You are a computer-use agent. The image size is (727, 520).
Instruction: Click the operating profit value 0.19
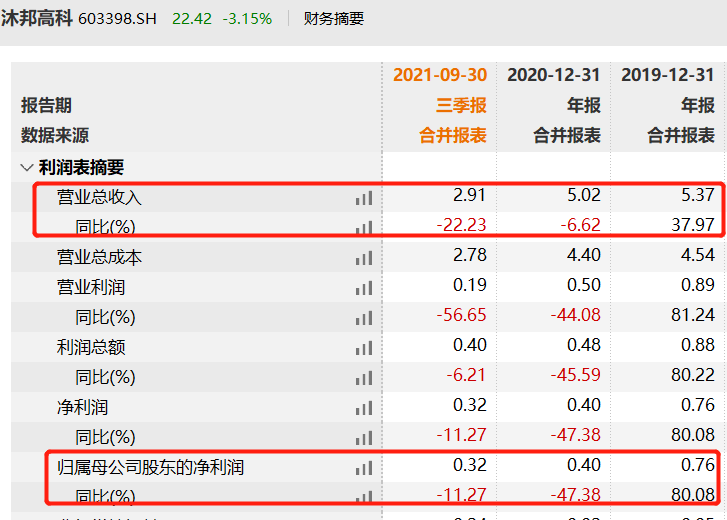coord(469,285)
